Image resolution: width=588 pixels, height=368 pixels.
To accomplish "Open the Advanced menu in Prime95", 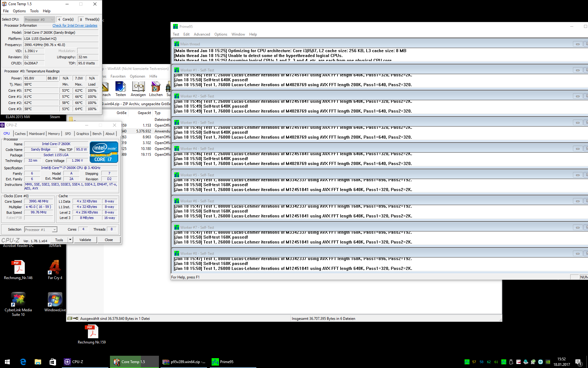I will pos(202,34).
